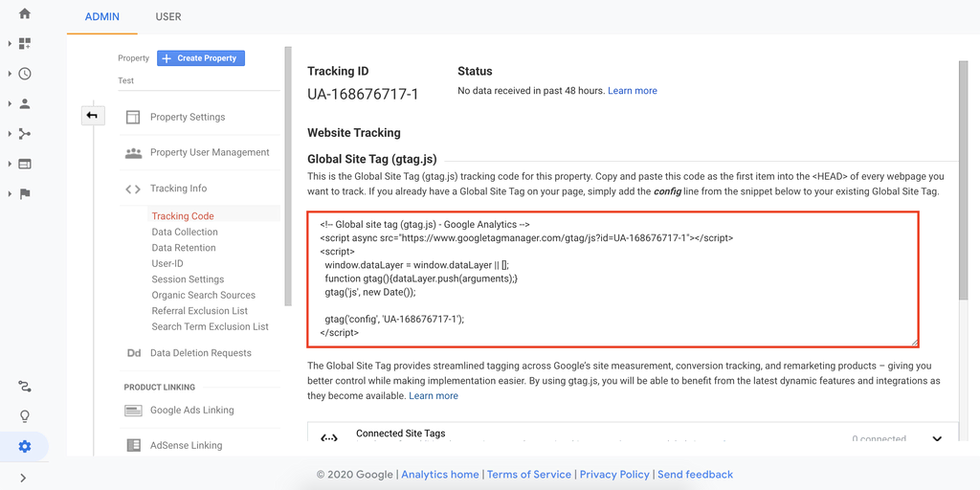Click the Admin gear icon

[x=25, y=446]
